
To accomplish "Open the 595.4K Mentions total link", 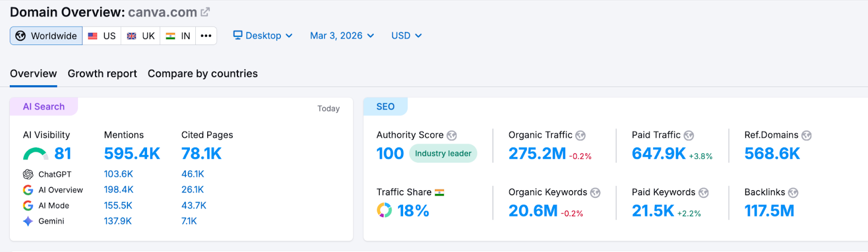I will point(132,154).
